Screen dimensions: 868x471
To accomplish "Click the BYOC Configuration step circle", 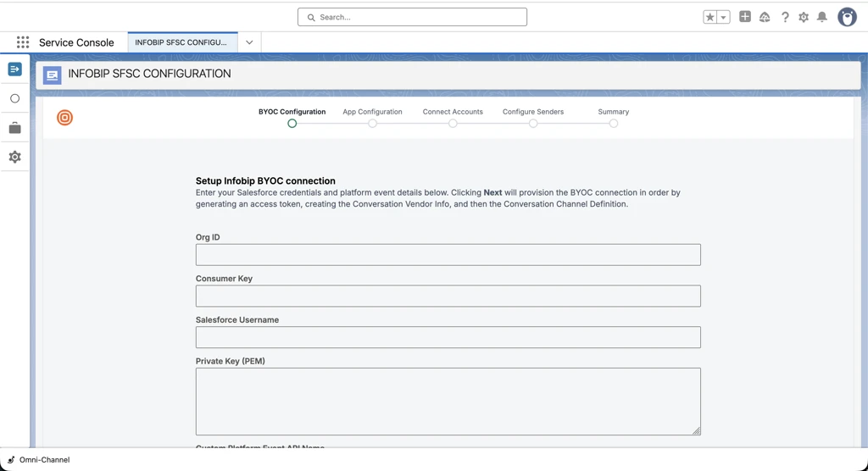I will click(292, 124).
